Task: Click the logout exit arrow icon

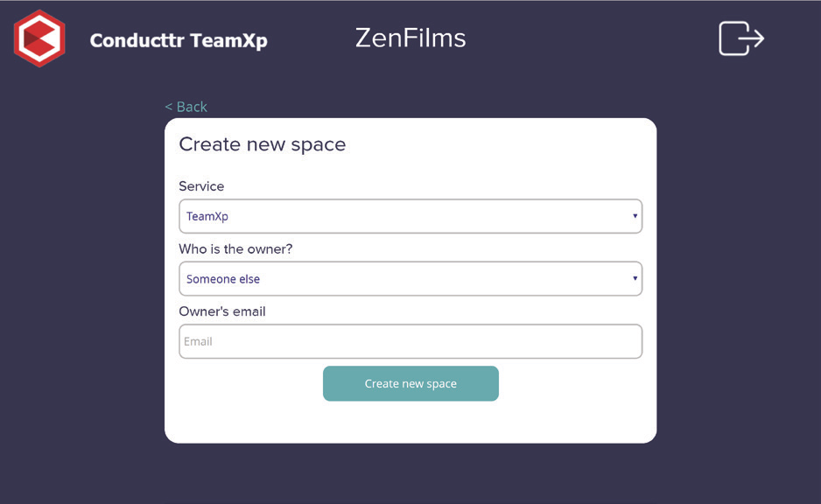Action: click(x=740, y=38)
